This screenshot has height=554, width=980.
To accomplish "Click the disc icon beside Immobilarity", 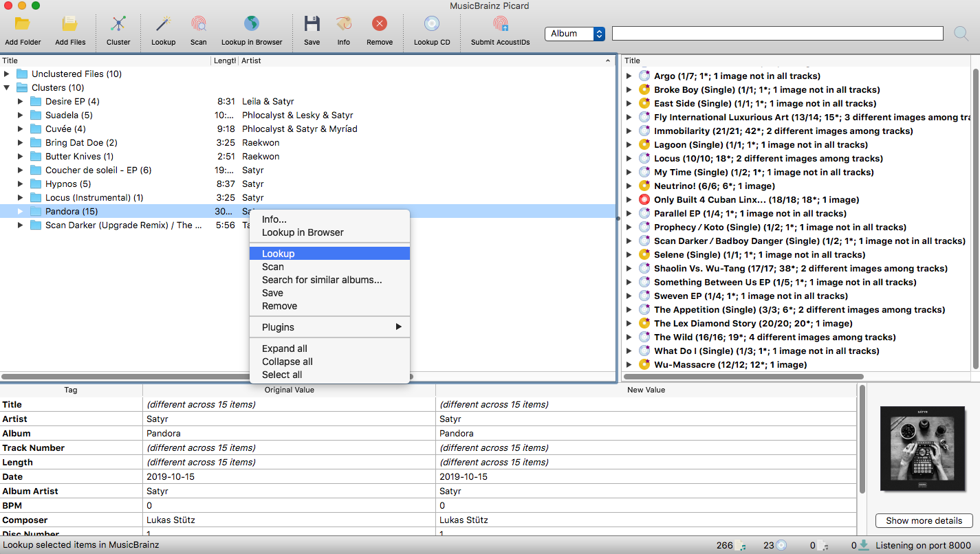I will click(x=644, y=131).
